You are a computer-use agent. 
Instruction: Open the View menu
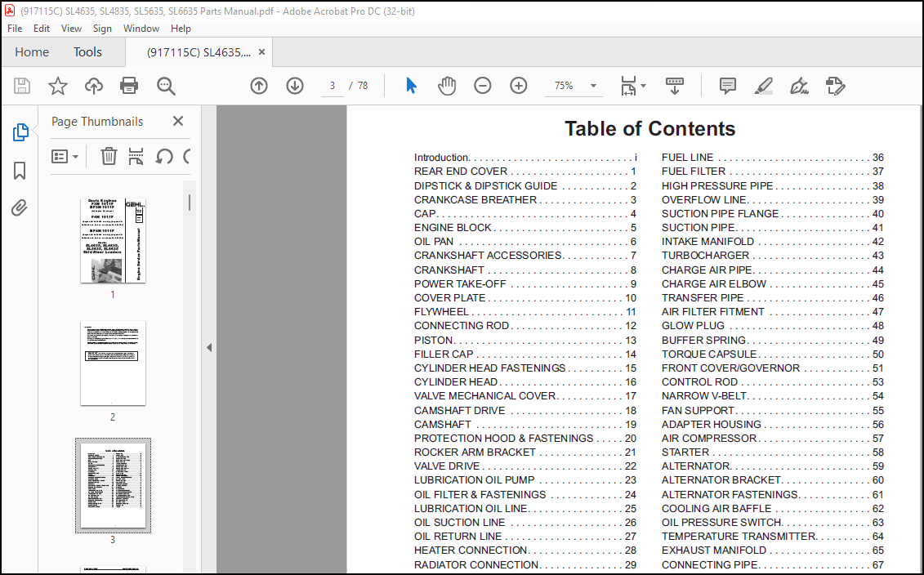71,29
